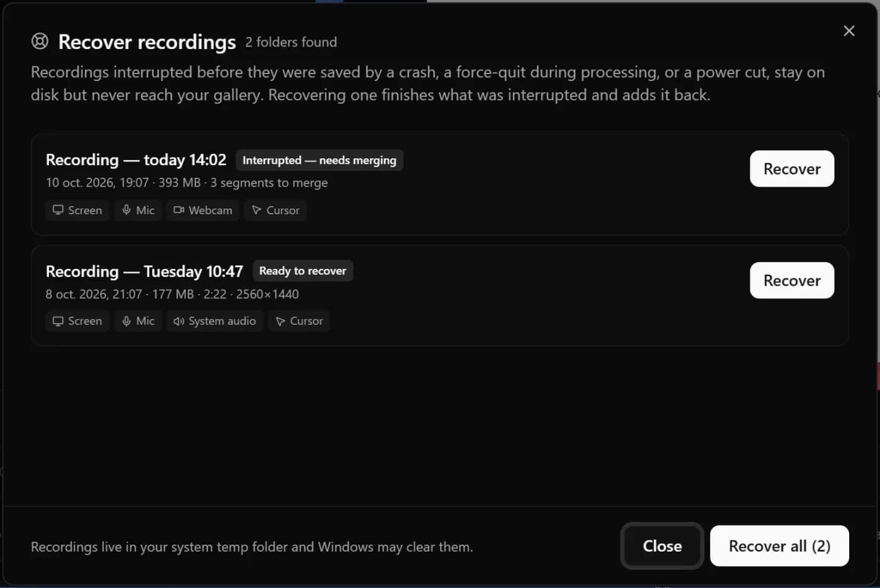Click '10 oct. 2026, 19:07 · 393 MB' details line
This screenshot has width=880, height=588.
click(x=187, y=183)
